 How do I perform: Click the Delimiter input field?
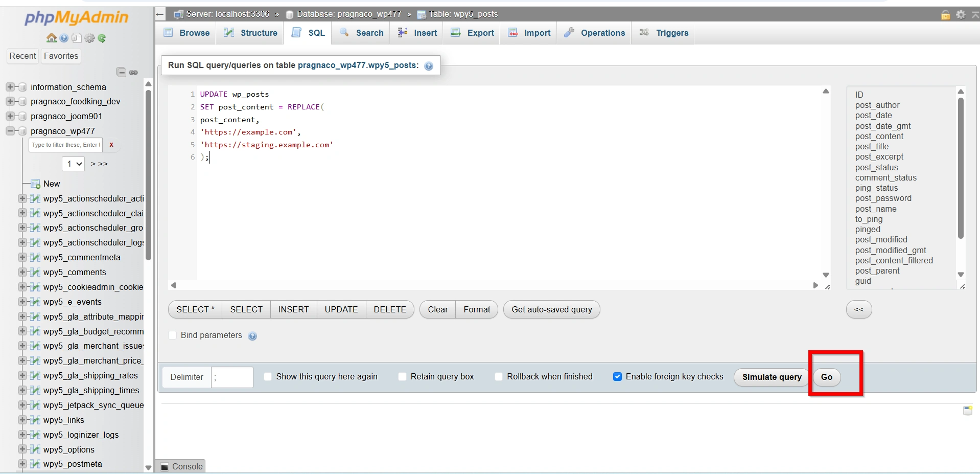pyautogui.click(x=232, y=377)
